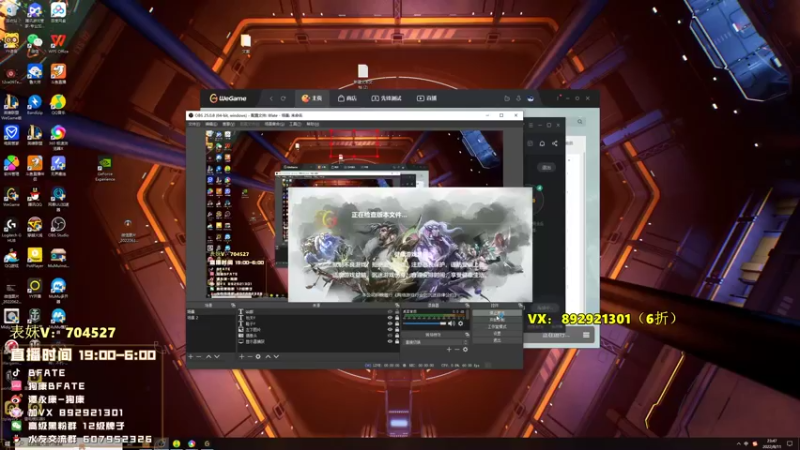
Task: Click the taskbar clock
Action: pyautogui.click(x=771, y=443)
